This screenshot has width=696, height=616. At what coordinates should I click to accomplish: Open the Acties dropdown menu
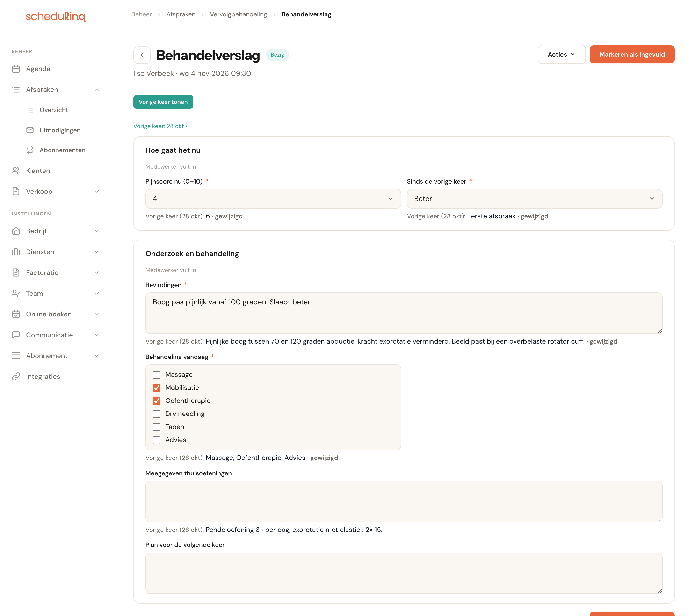click(x=561, y=54)
